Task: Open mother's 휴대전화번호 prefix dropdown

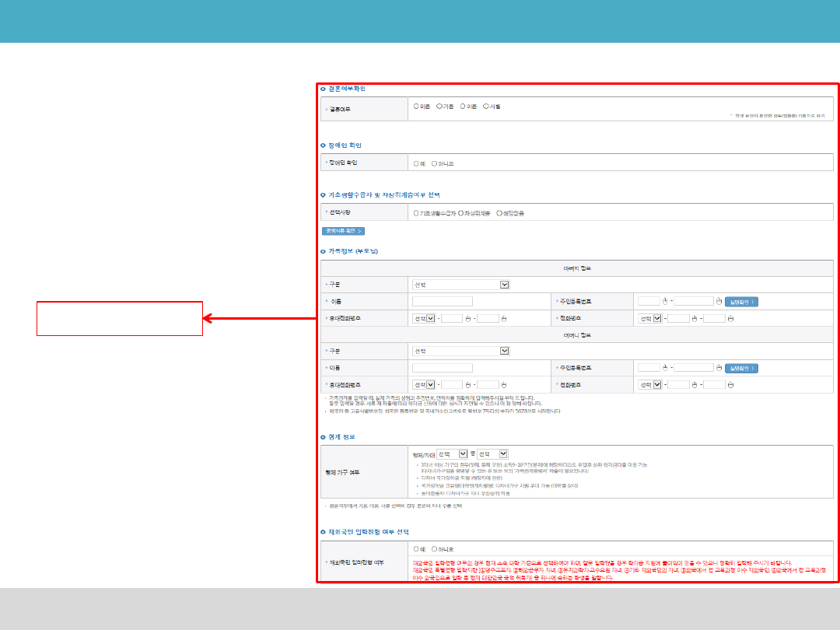Action: click(424, 385)
